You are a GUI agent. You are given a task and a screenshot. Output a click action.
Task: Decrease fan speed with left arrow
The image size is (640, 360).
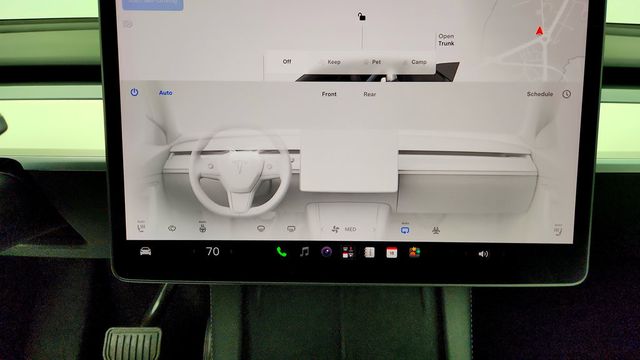pos(322,229)
